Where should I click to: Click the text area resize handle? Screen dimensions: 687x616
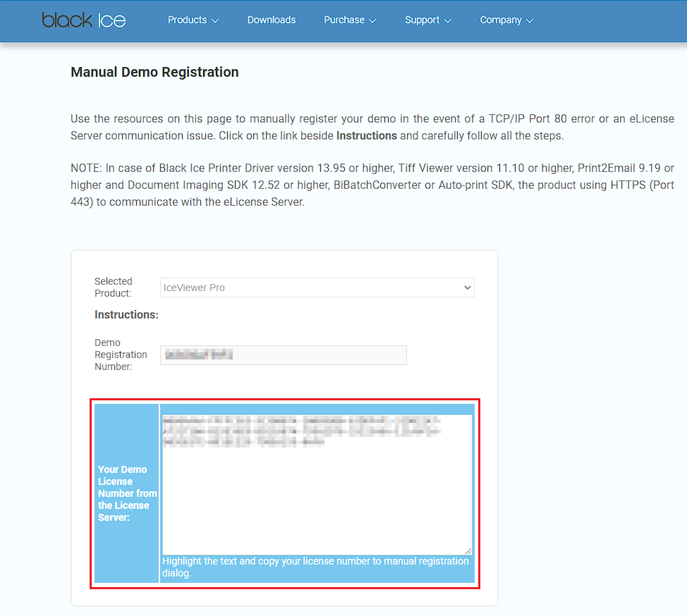(468, 550)
